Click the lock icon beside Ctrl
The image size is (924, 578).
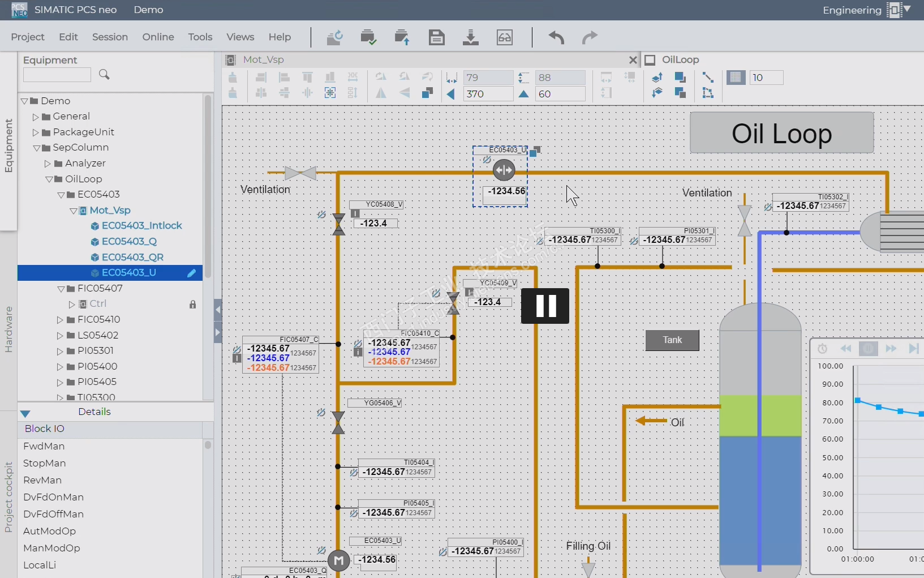point(192,304)
